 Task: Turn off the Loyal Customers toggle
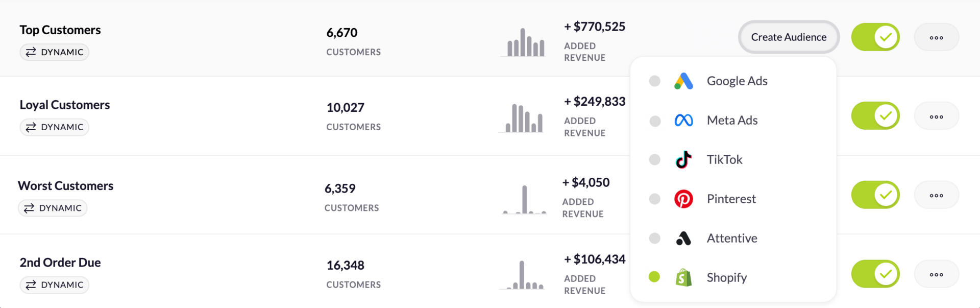coord(875,116)
